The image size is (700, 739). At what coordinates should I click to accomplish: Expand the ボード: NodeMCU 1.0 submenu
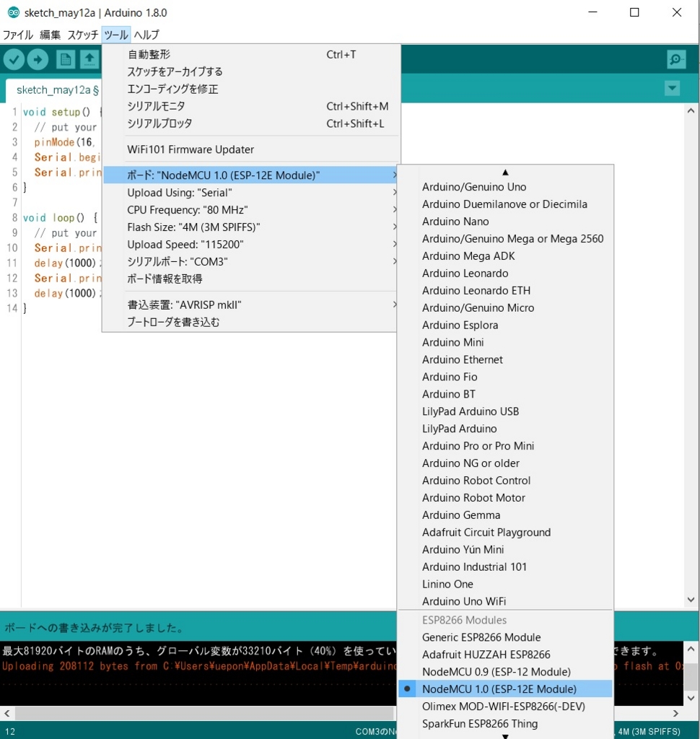pyautogui.click(x=250, y=175)
